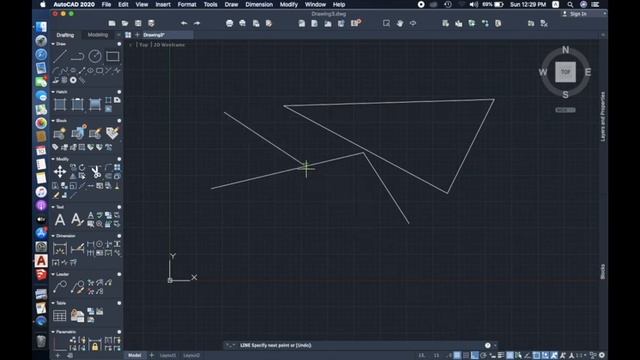Image resolution: width=640 pixels, height=360 pixels.
Task: Open new drawing tab with plus button
Action: tap(137, 35)
